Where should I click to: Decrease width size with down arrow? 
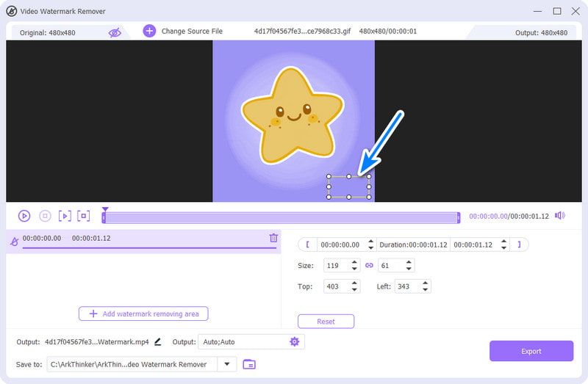pyautogui.click(x=354, y=269)
